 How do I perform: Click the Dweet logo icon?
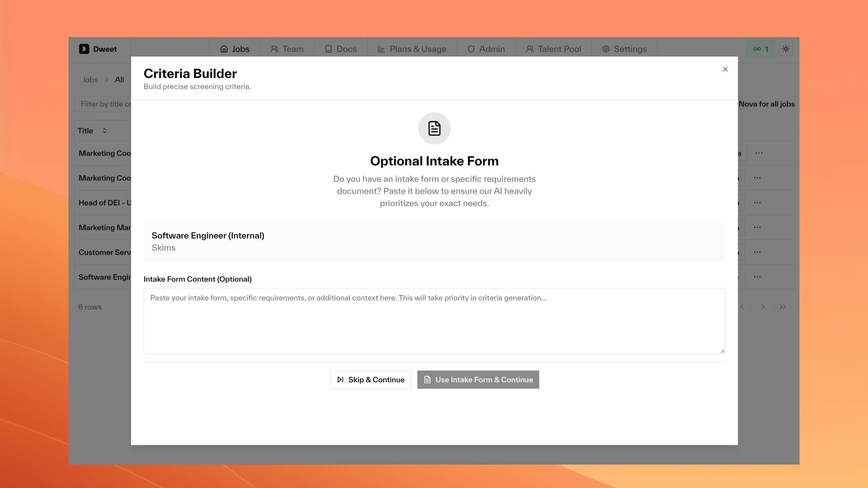pyautogui.click(x=84, y=49)
